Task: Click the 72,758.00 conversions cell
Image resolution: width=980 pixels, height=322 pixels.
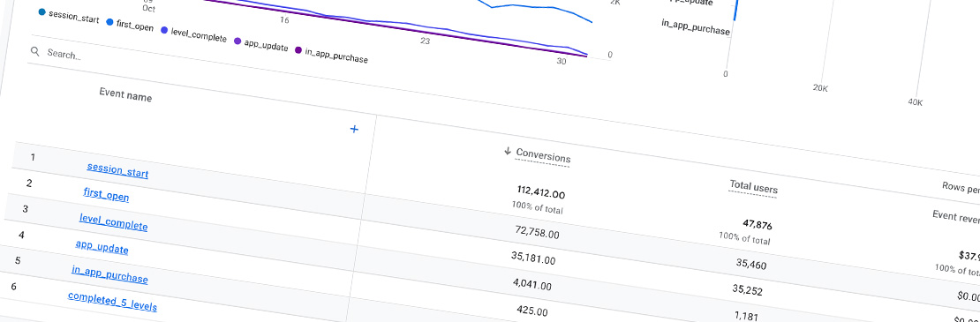Action: pyautogui.click(x=538, y=232)
